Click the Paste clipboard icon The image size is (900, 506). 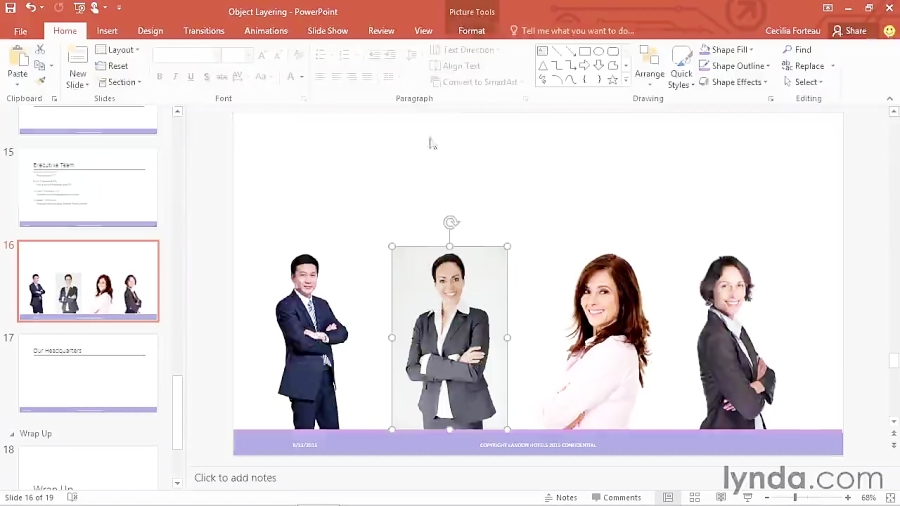coord(17,57)
